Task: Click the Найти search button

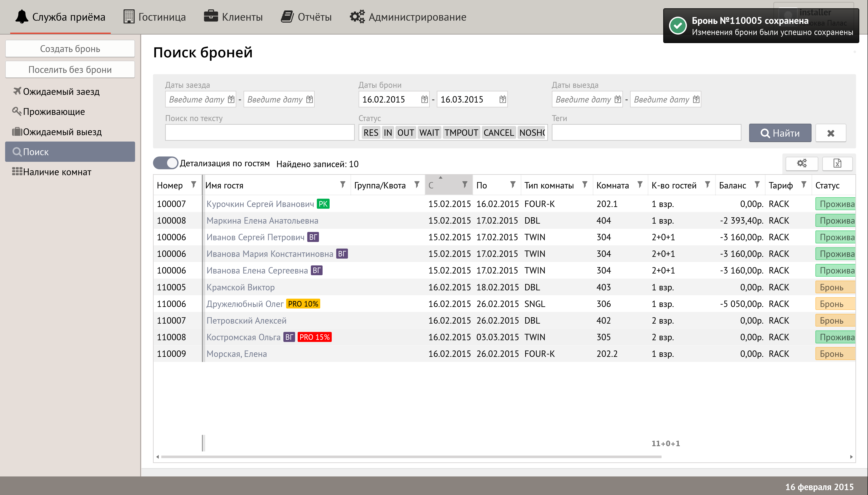Action: coord(780,133)
